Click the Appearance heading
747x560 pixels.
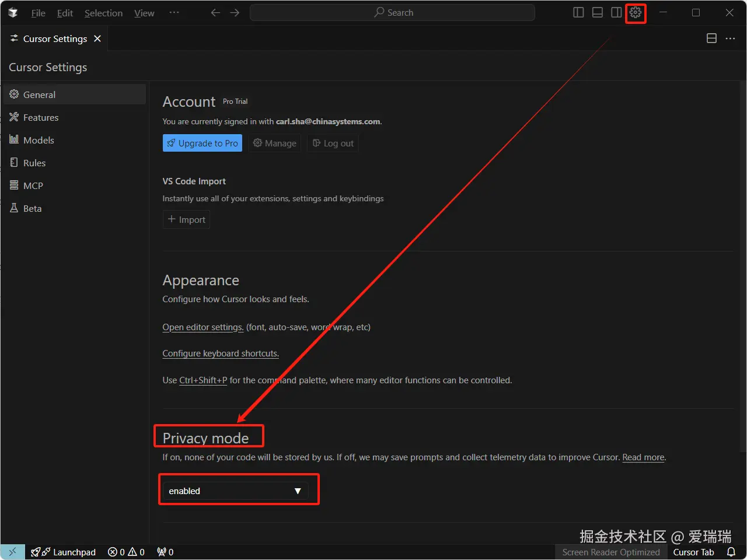point(201,281)
